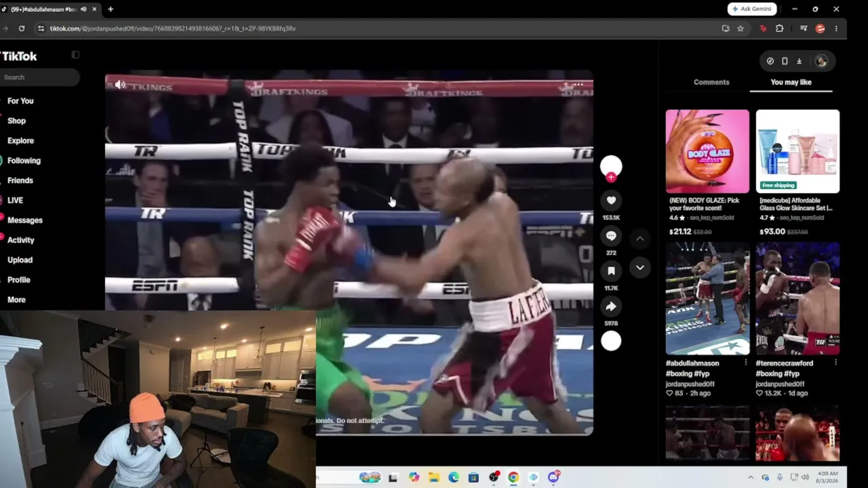
Task: Open options for the #abdullahmason video
Action: coord(745,363)
